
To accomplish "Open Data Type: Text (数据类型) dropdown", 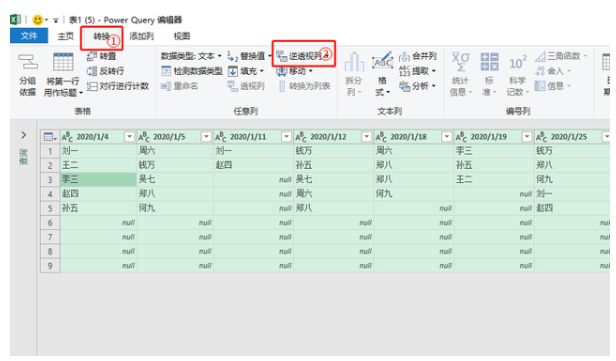I will [191, 56].
